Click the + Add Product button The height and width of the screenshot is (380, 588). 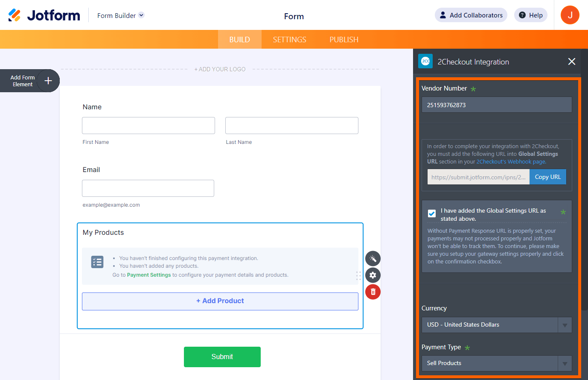(220, 301)
